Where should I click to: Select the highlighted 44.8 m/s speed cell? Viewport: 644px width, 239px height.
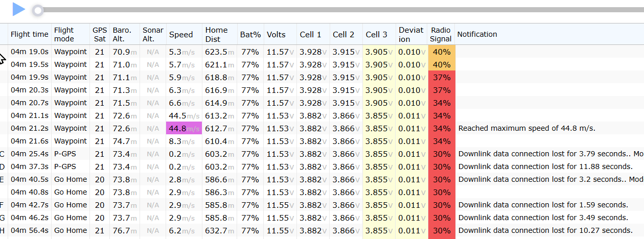(184, 128)
